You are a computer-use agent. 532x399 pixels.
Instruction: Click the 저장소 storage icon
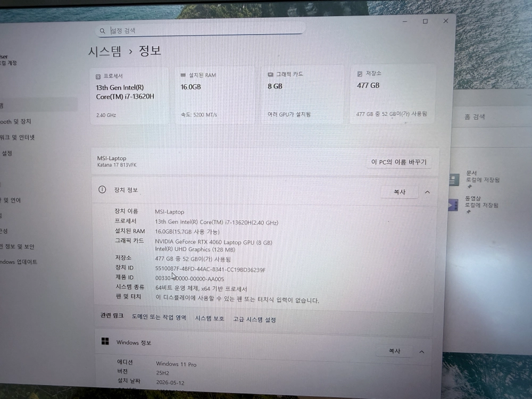click(360, 73)
